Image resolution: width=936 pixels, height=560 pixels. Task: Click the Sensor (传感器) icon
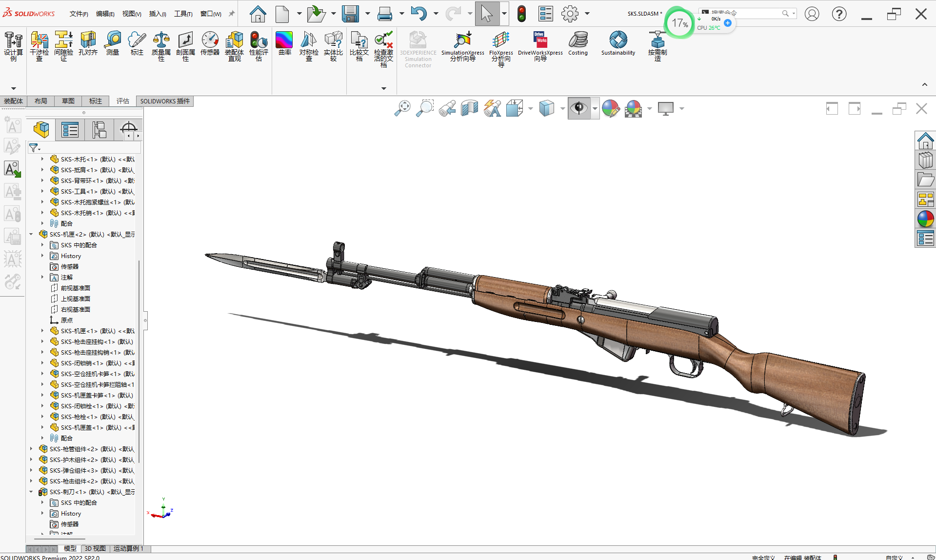tap(210, 43)
